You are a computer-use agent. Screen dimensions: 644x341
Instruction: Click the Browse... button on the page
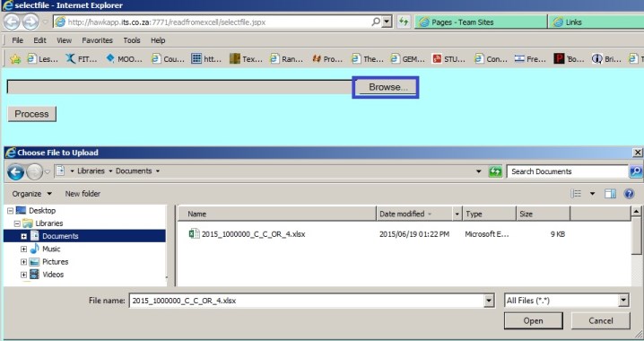click(386, 87)
